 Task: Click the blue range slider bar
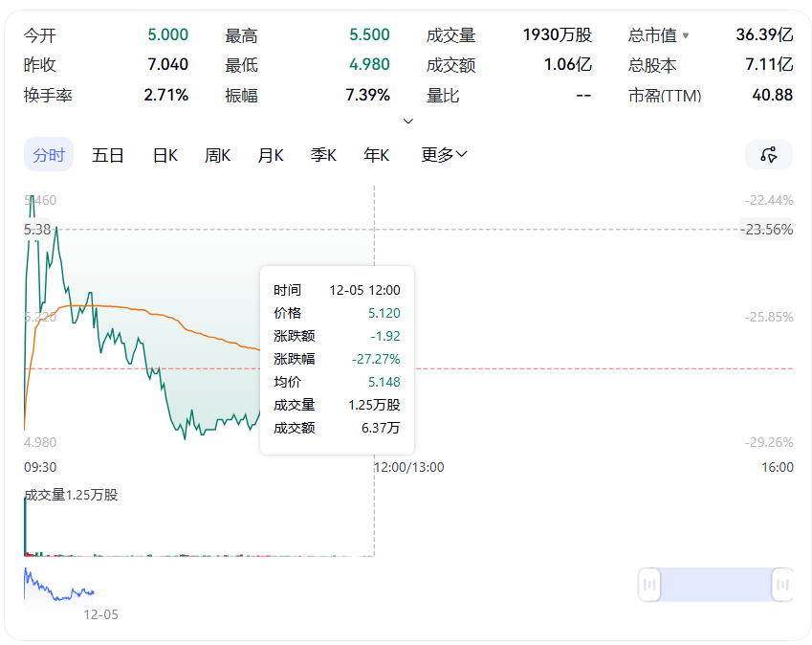coord(716,584)
